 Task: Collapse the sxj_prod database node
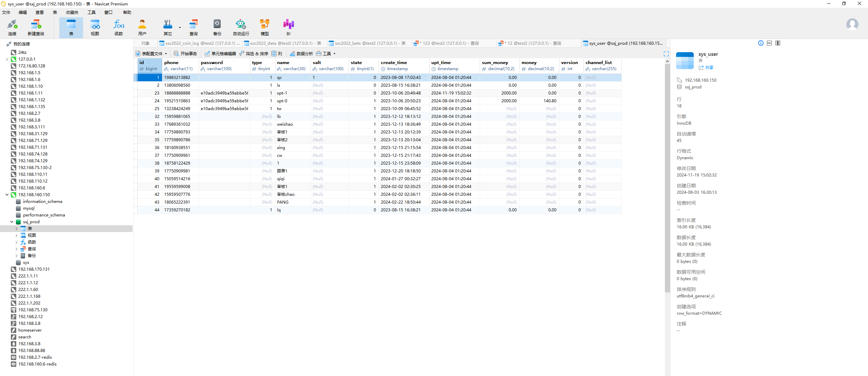(x=12, y=222)
